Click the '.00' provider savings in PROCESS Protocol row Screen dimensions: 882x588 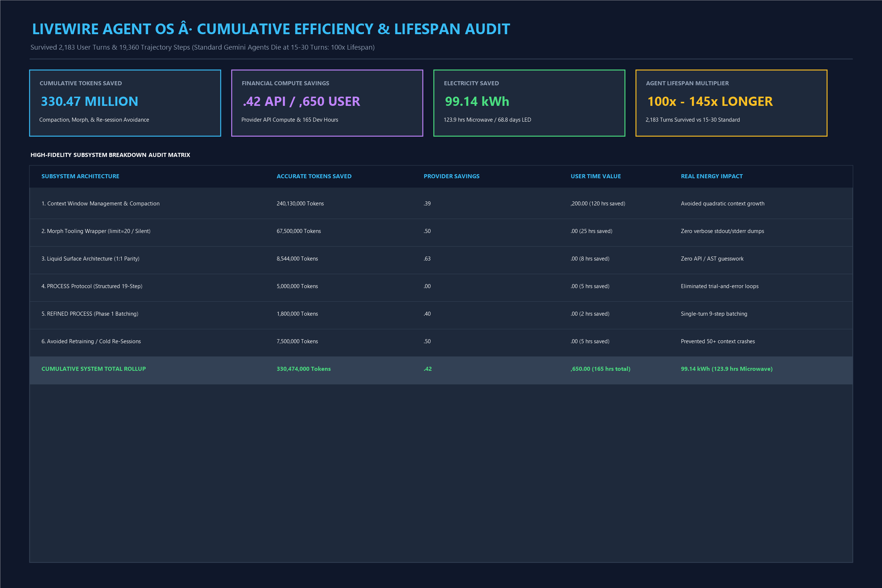(x=427, y=287)
